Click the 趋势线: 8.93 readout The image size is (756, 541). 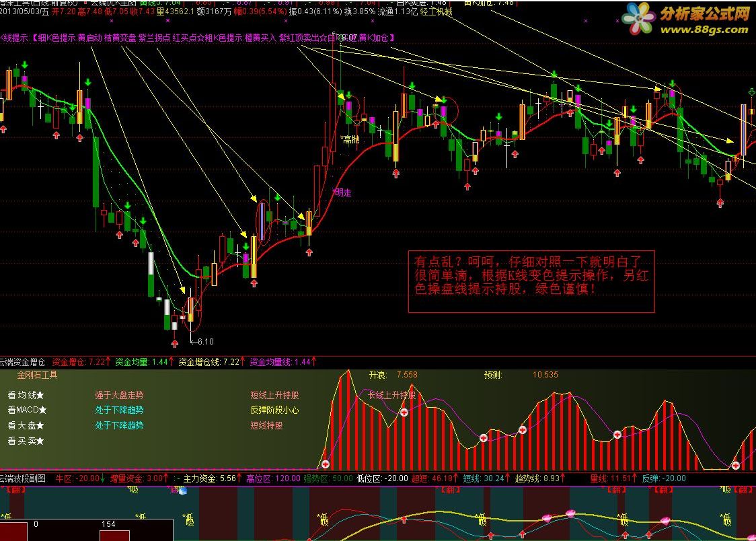coord(540,478)
